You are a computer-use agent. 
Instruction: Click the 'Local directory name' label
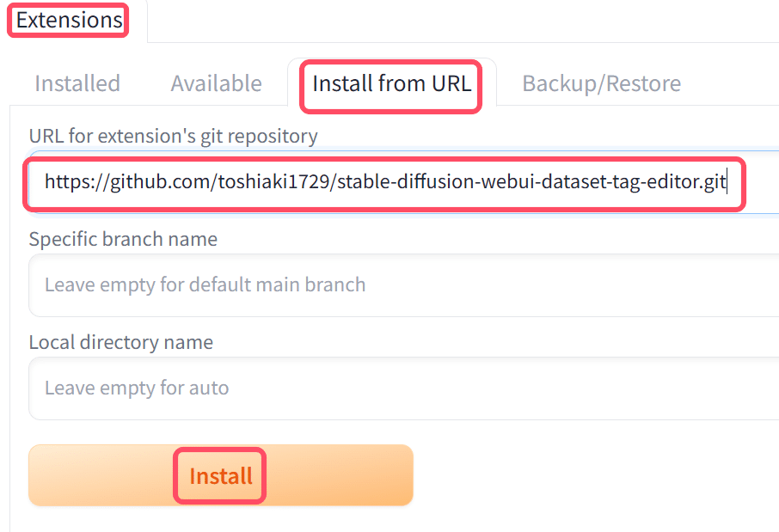(x=120, y=342)
